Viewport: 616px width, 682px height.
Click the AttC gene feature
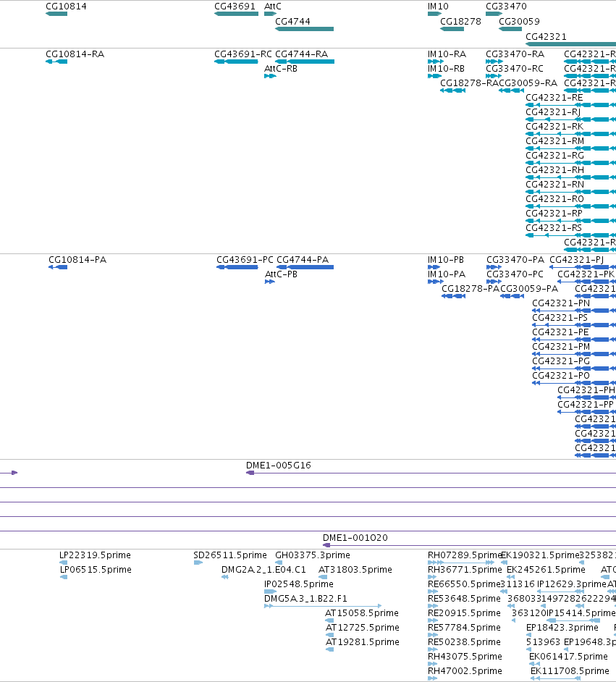coord(271,14)
